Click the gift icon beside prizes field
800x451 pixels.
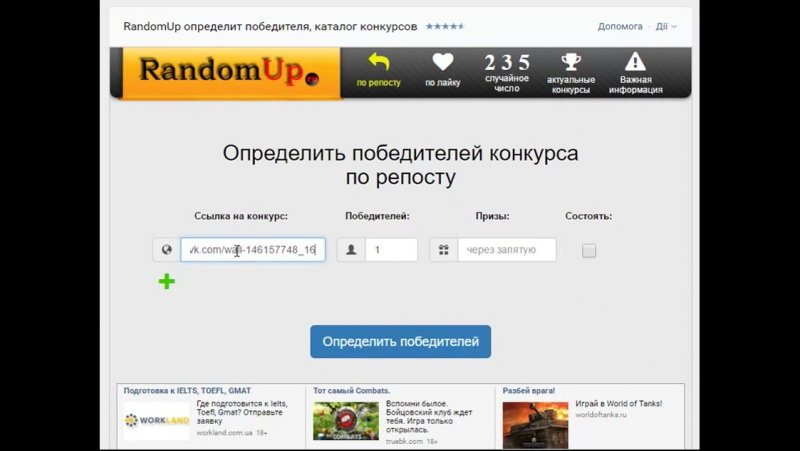(x=444, y=250)
